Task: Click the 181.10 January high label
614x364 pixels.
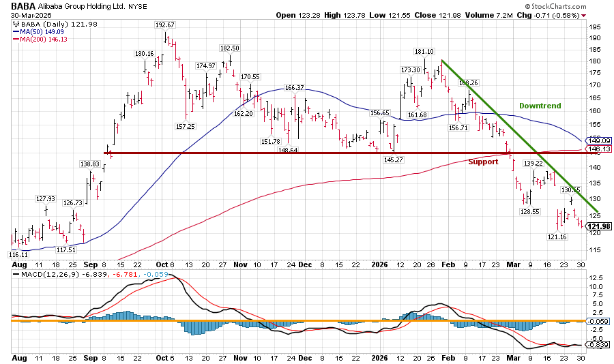Action: tap(425, 51)
